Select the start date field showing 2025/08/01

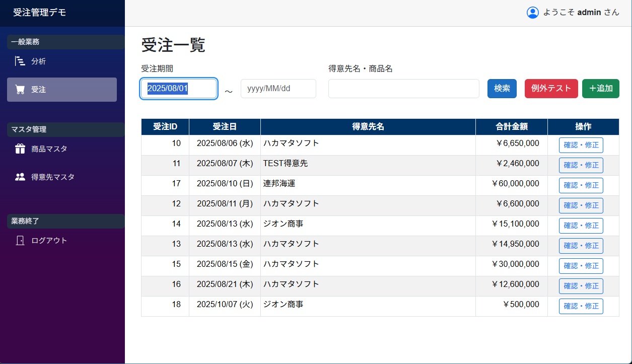(179, 88)
